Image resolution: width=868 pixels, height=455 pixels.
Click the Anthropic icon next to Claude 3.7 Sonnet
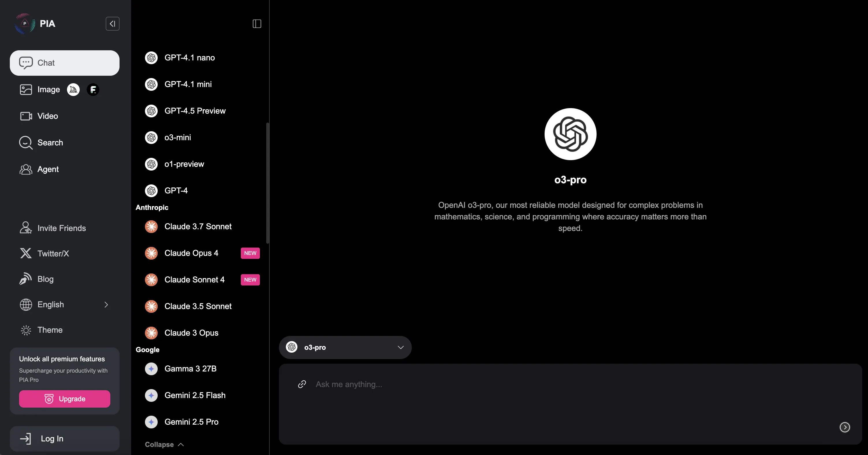(x=151, y=226)
